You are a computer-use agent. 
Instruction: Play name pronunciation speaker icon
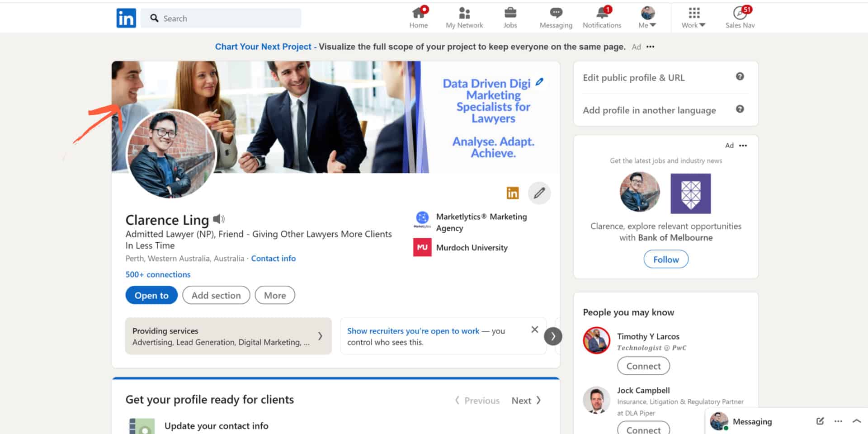[219, 219]
